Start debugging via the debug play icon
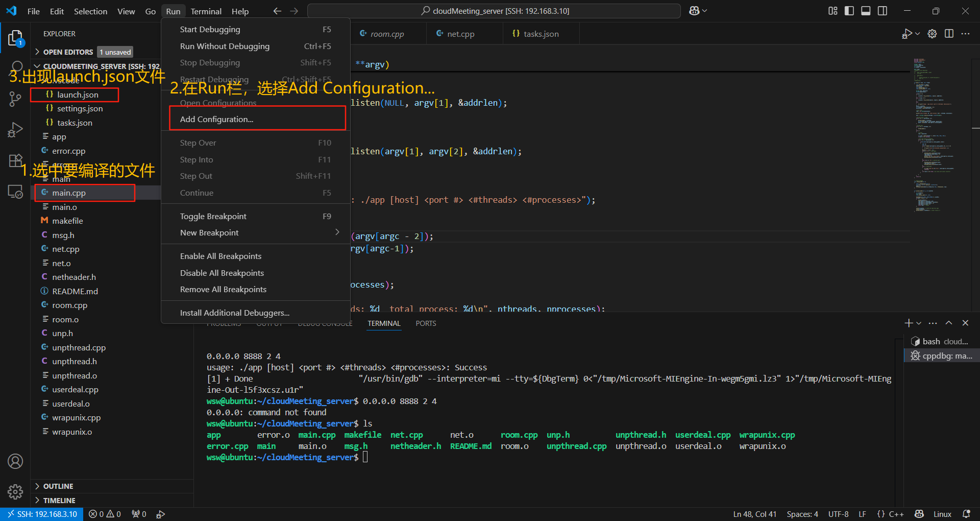 pyautogui.click(x=906, y=33)
